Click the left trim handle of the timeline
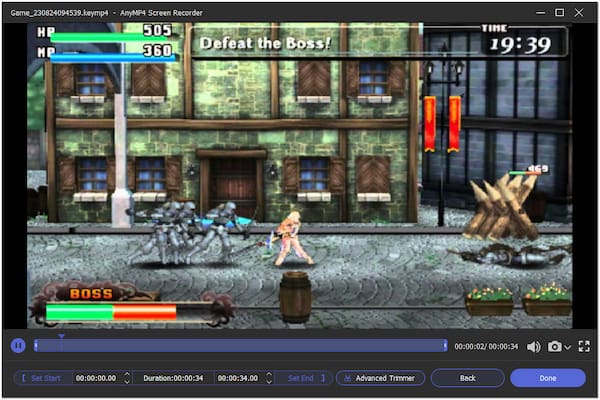The image size is (600, 400). click(36, 346)
